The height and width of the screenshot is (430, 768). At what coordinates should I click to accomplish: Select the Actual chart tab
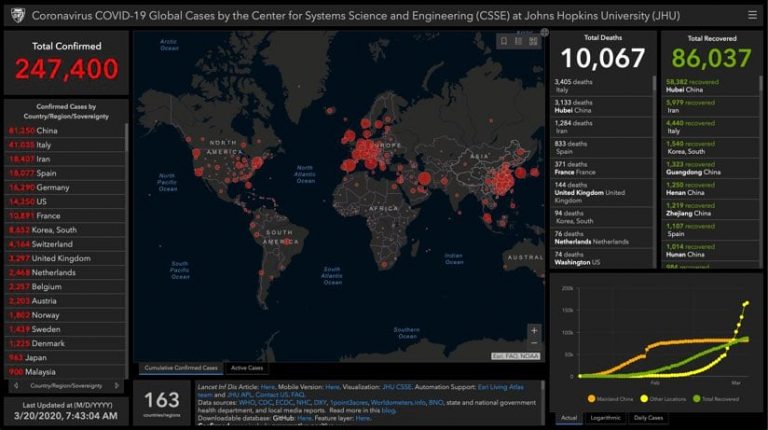569,418
